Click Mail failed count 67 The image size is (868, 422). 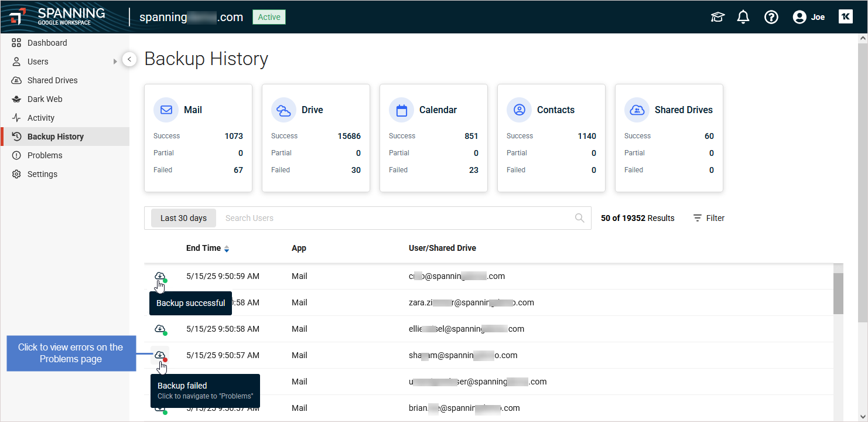pos(238,170)
